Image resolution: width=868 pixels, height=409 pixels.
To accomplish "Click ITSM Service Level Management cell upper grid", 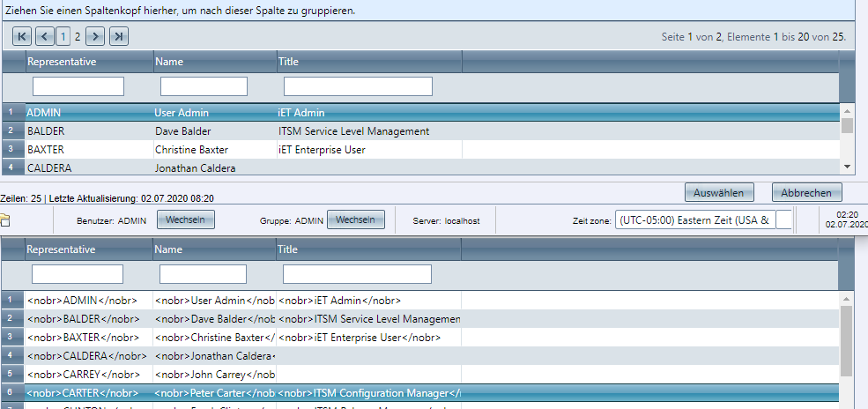I will click(x=369, y=131).
